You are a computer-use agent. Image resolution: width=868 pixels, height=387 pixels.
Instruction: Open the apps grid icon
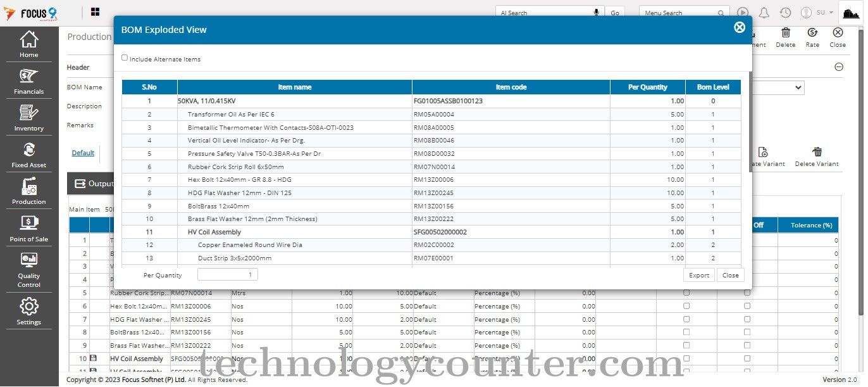95,12
